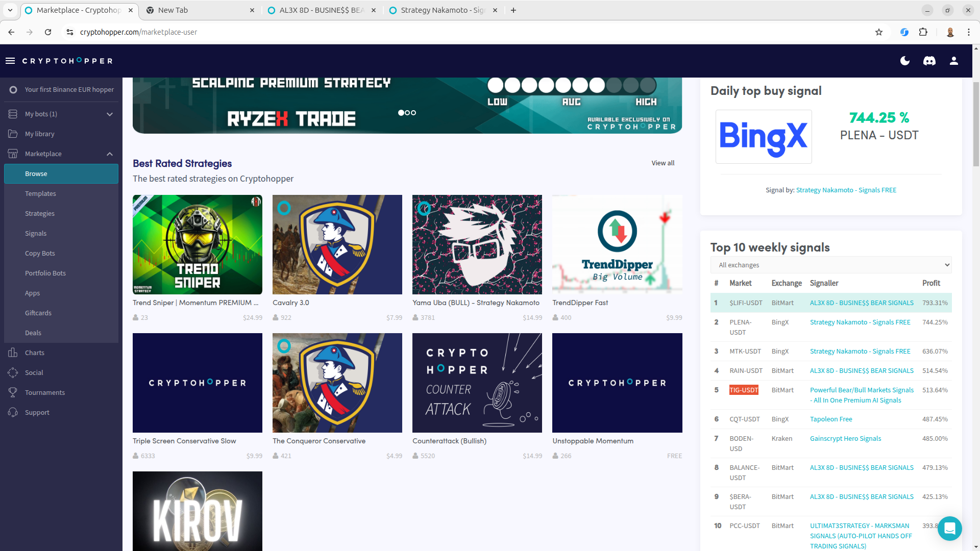Click the My bots robot icon
The height and width of the screenshot is (551, 980).
pos(13,114)
